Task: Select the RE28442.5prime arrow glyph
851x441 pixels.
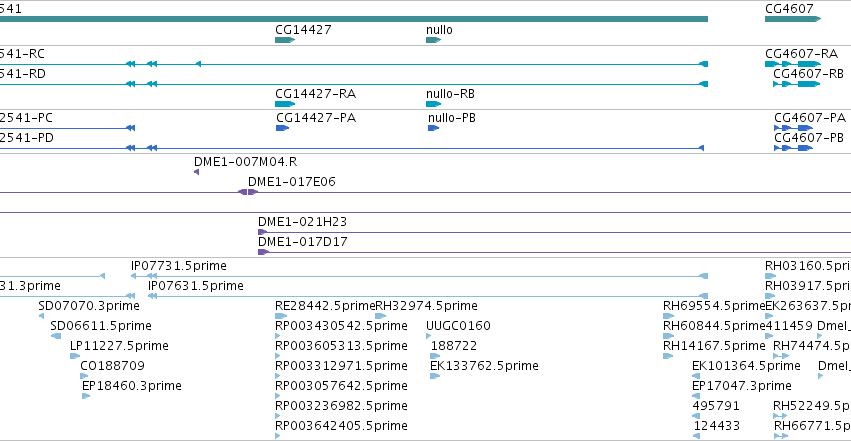Action: coord(281,316)
